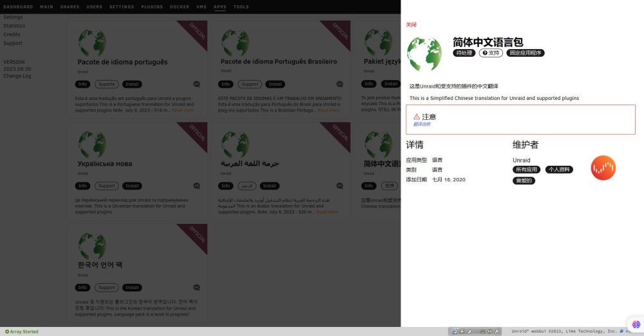The image size is (644, 336).
Task: Open the SHARES tab
Action: pos(70,7)
